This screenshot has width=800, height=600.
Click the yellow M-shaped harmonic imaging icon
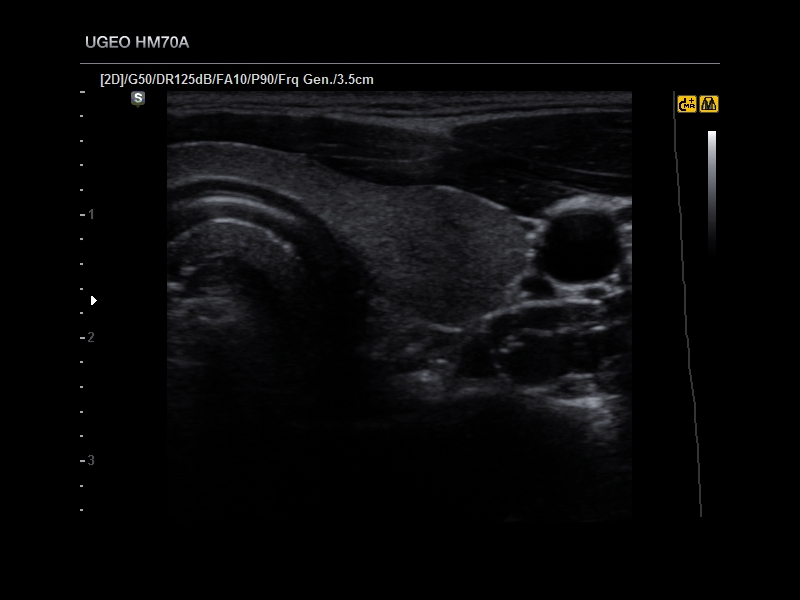point(709,104)
